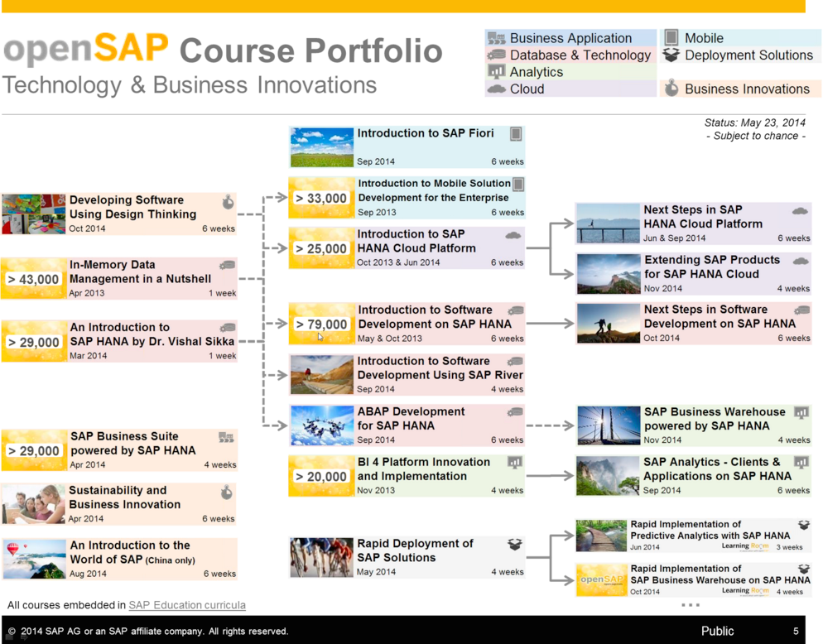The image size is (823, 644).
Task: Click database icon on Dr. Vishal Sikka card
Action: [x=227, y=328]
